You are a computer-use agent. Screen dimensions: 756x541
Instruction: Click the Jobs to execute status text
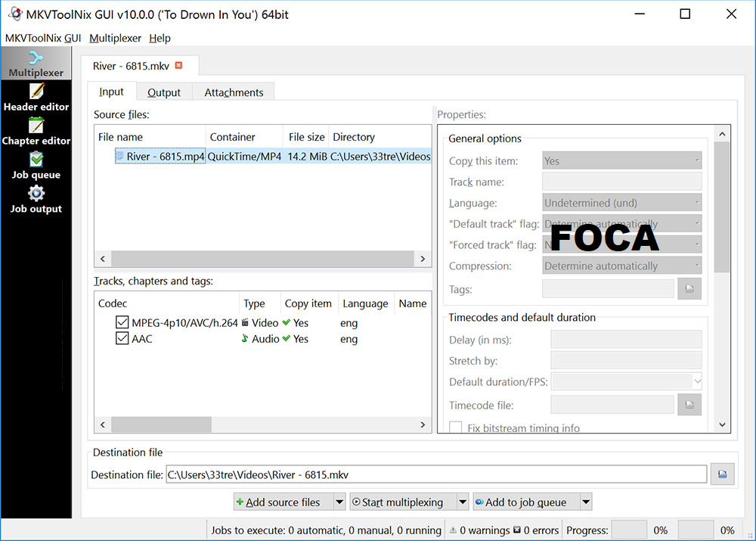[326, 530]
